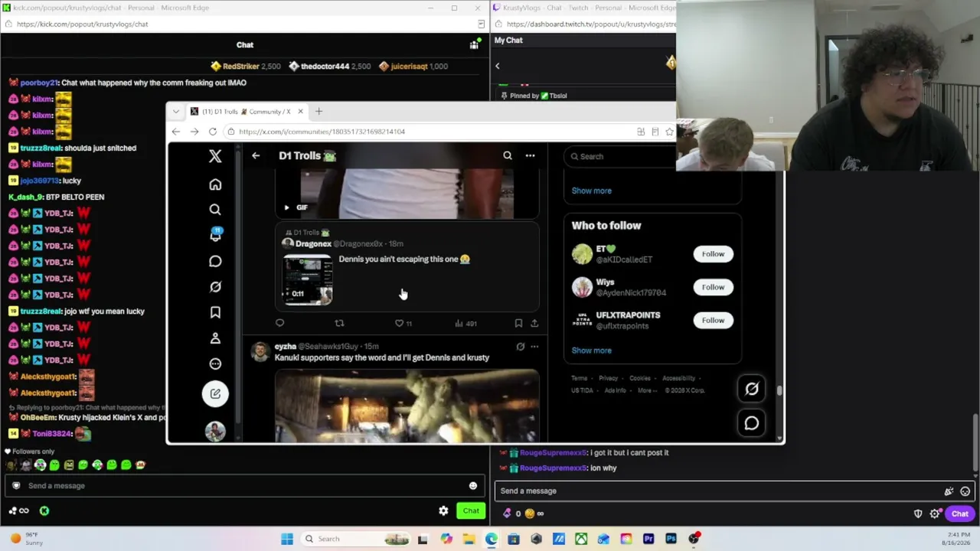Image resolution: width=980 pixels, height=551 pixels.
Task: Open Grok icon in X left sidebar
Action: [x=215, y=287]
